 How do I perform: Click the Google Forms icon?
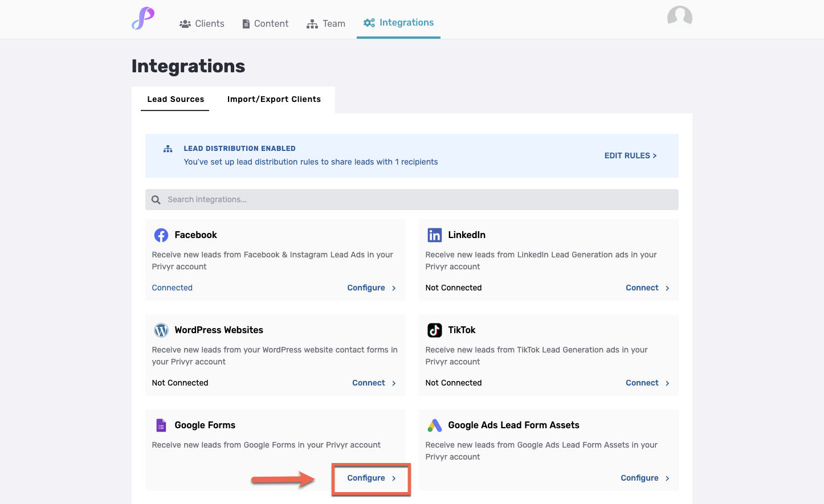pos(161,425)
